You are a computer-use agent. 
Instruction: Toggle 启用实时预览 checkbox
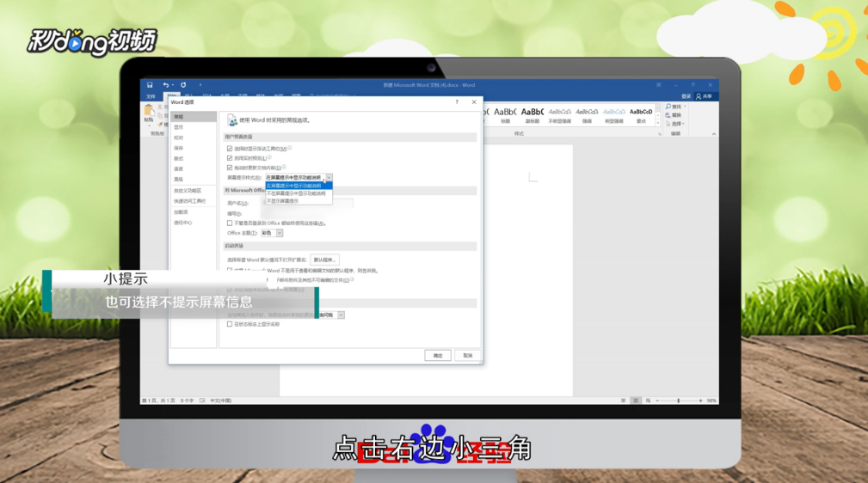(230, 158)
